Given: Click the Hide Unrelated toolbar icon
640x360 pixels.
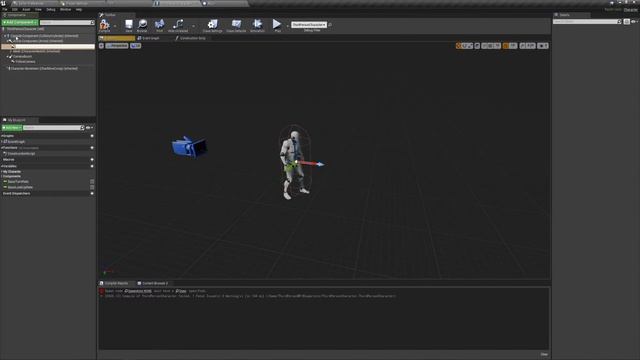Looking at the screenshot, I should coord(178,25).
